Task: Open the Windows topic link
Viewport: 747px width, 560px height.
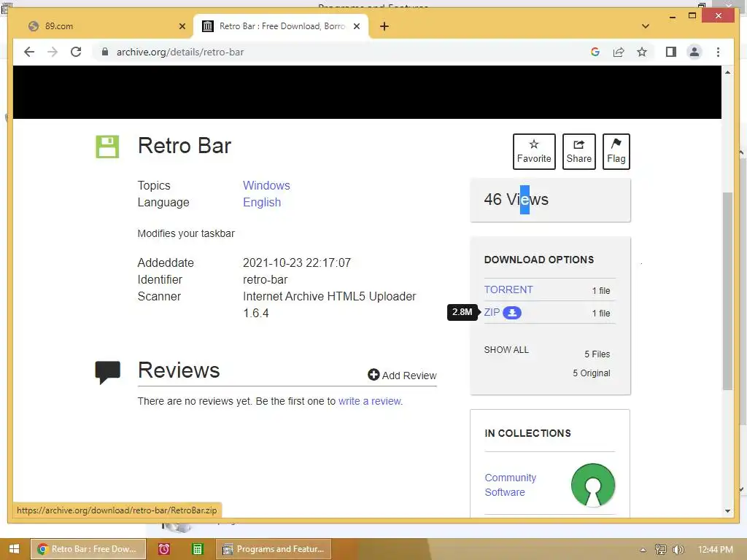Action: [x=266, y=185]
